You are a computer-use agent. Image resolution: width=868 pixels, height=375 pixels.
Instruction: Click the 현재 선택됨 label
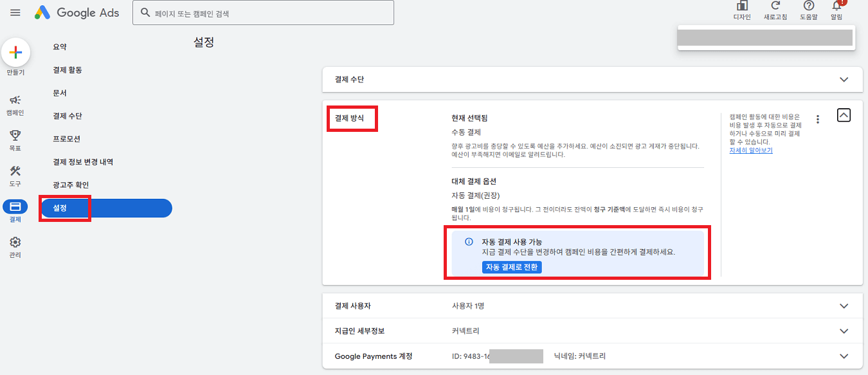click(x=469, y=118)
